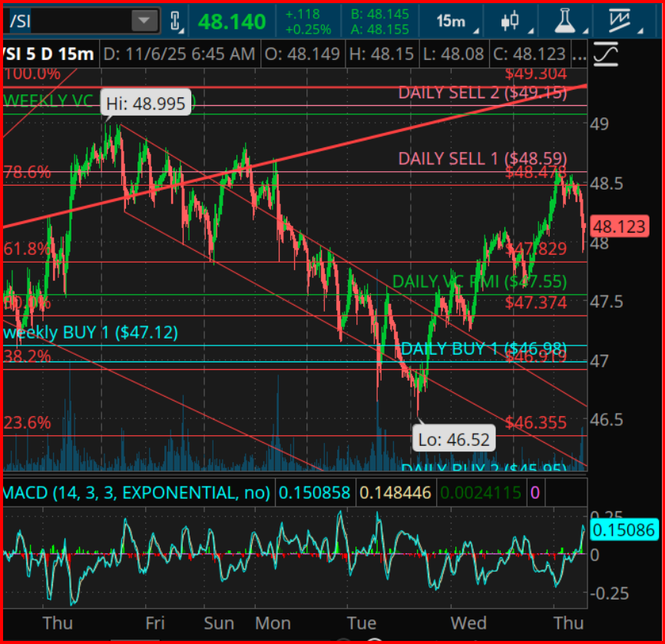Select the candlestick chart type icon

click(x=510, y=19)
